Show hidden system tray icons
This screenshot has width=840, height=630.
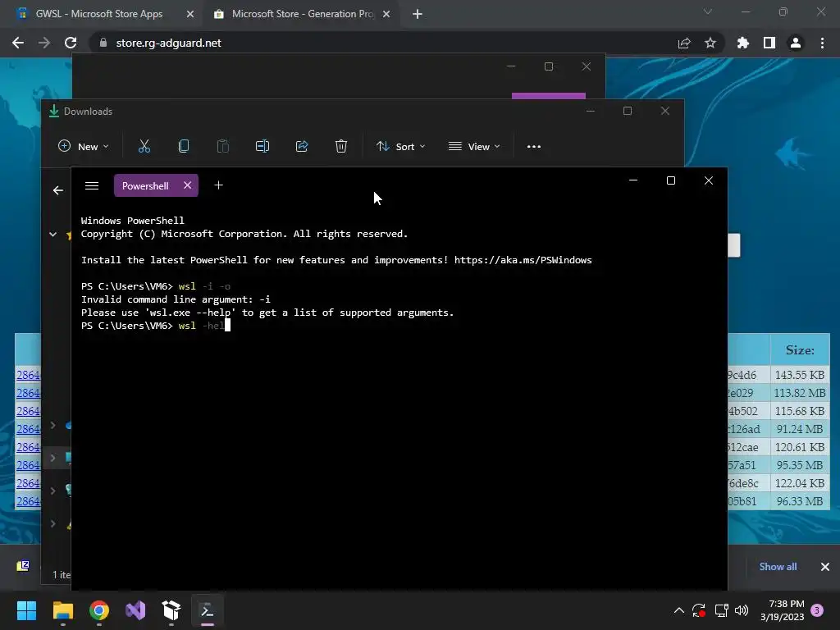[678, 610]
